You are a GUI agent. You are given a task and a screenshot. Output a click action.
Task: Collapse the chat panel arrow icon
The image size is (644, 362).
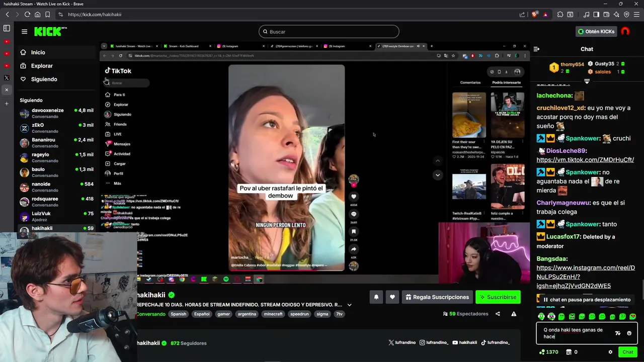(536, 49)
